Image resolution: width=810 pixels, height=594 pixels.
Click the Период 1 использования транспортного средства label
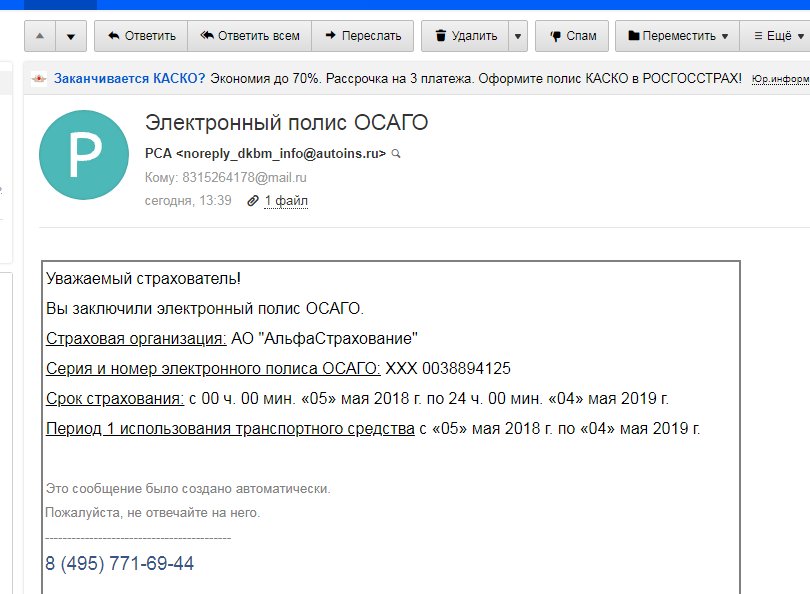[x=230, y=428]
